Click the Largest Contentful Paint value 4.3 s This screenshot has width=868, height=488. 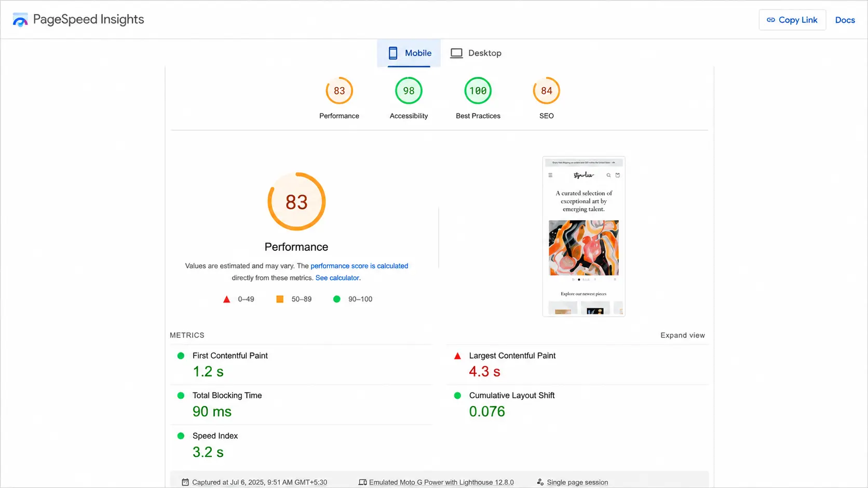point(484,372)
